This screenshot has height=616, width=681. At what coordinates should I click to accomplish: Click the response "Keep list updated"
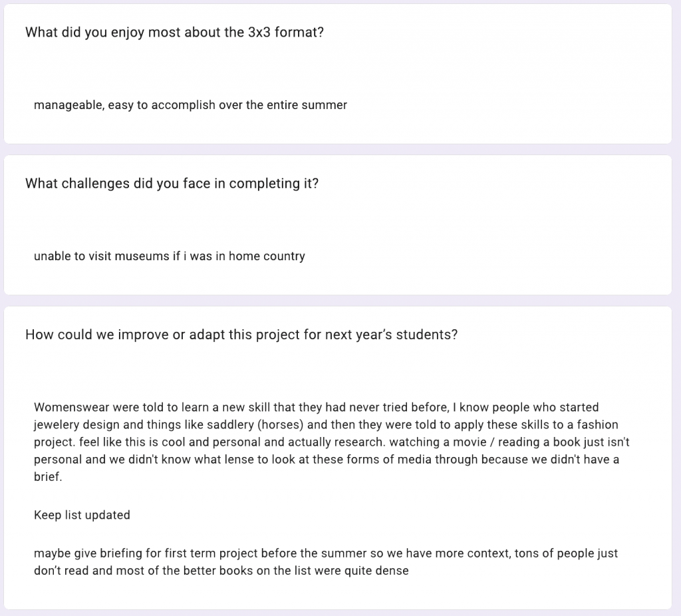click(x=82, y=515)
